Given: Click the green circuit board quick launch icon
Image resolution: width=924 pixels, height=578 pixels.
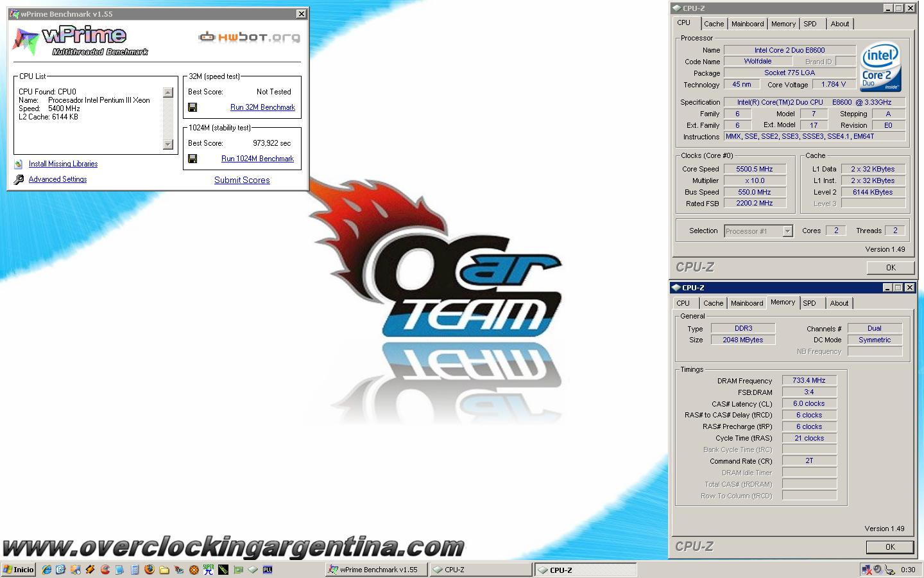Looking at the screenshot, I should [x=237, y=570].
